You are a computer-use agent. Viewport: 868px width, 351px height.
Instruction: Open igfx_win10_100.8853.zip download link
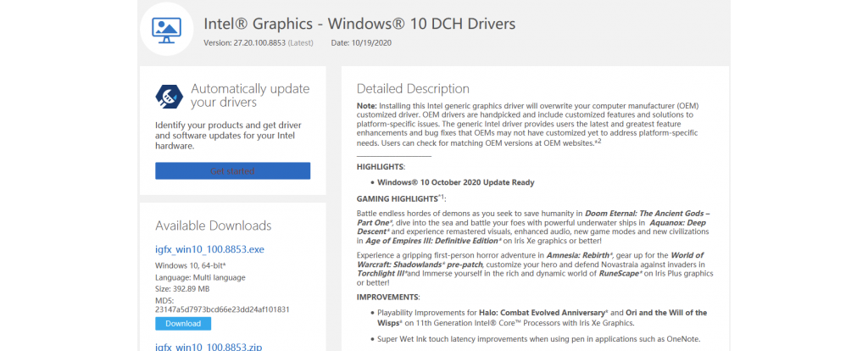point(209,347)
